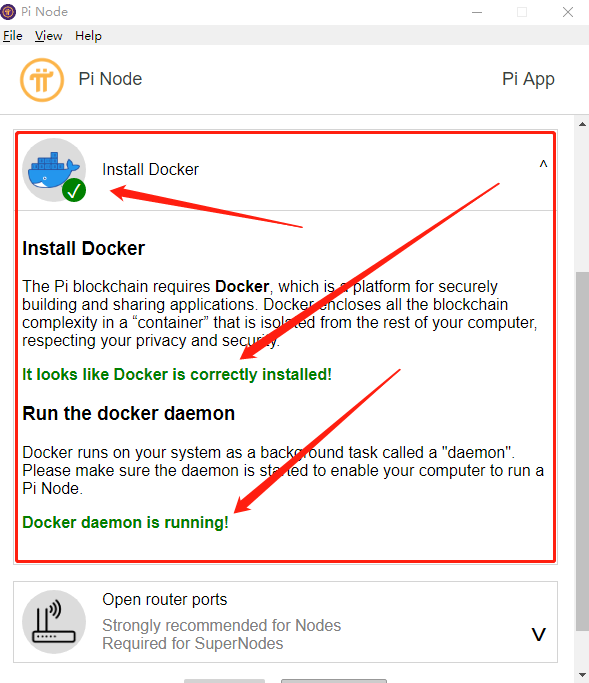Image resolution: width=589 pixels, height=683 pixels.
Task: Click the scrollbar down arrow
Action: [582, 676]
